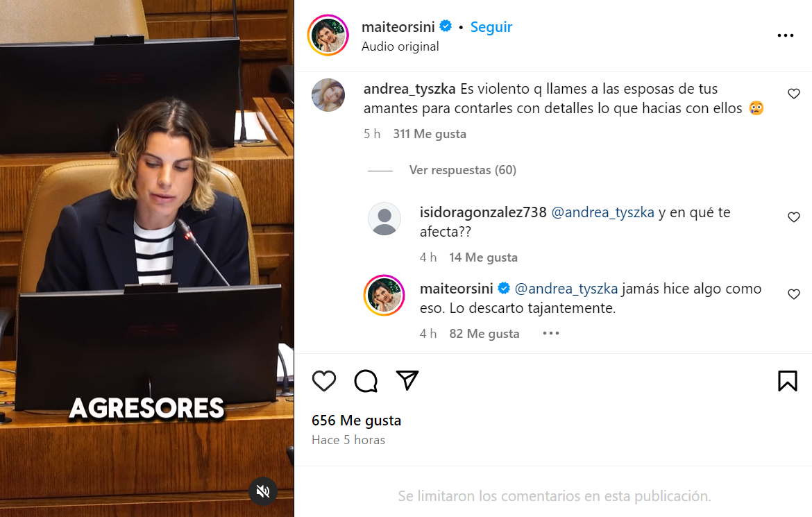
Task: Like the post with the heart icon
Action: (324, 381)
